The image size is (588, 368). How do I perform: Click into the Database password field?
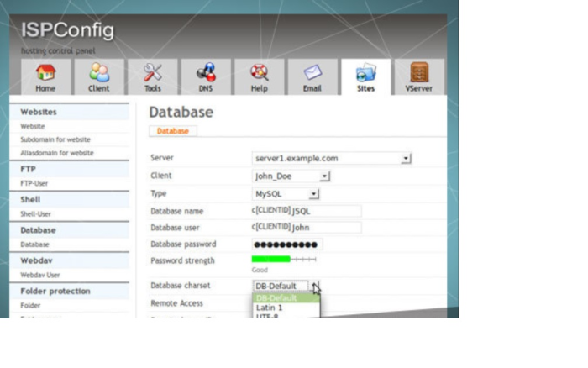pyautogui.click(x=286, y=244)
